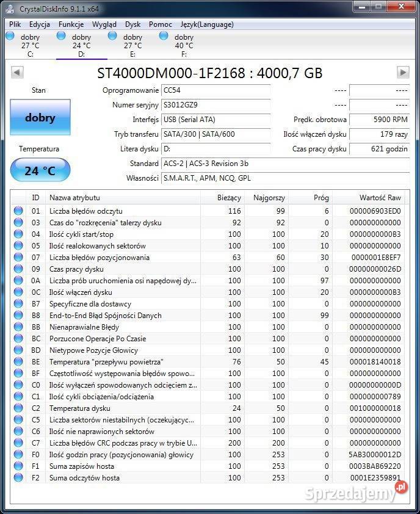Click the Ilość włączeń dysku value 179 razy
The image size is (420, 514).
point(379,134)
